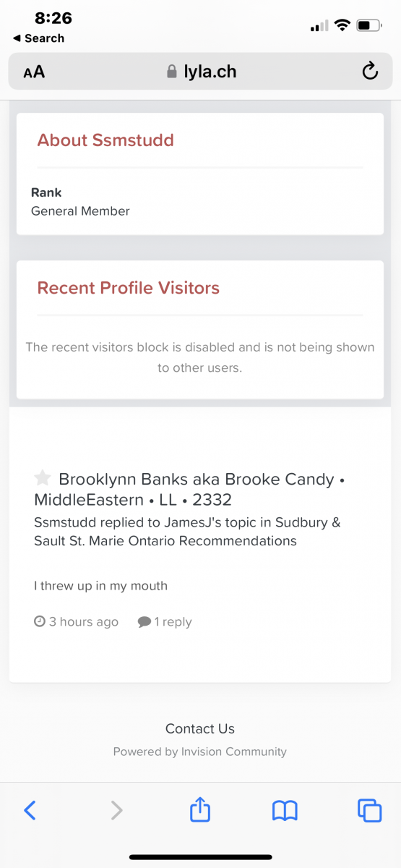Open the 1 reply link
This screenshot has height=868, width=401.
pos(173,622)
